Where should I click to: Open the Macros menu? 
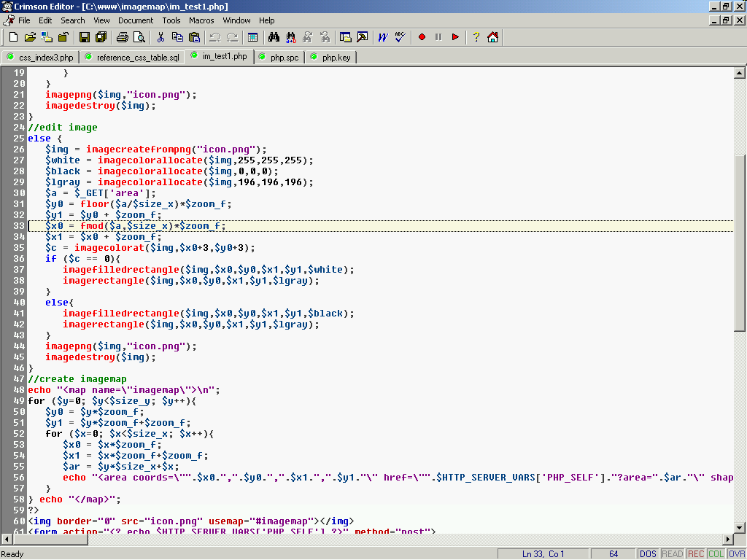(201, 20)
